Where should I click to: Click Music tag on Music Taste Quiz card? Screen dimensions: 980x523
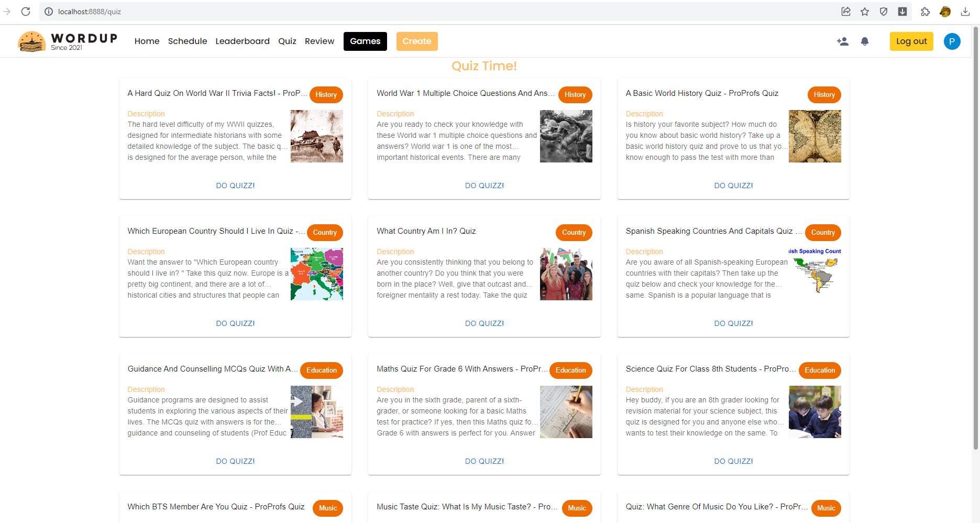pyautogui.click(x=577, y=508)
